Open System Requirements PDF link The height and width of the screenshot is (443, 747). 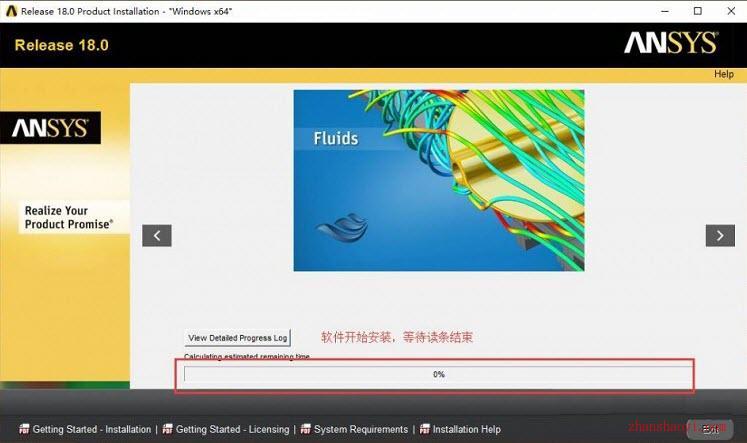tap(361, 429)
